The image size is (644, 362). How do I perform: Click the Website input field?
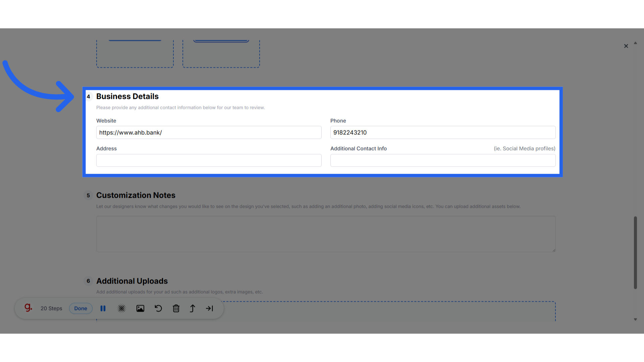[209, 132]
